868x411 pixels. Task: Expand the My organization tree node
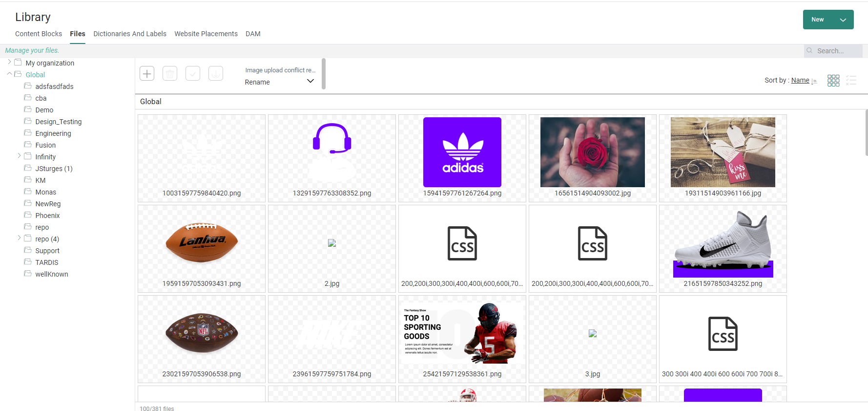9,63
